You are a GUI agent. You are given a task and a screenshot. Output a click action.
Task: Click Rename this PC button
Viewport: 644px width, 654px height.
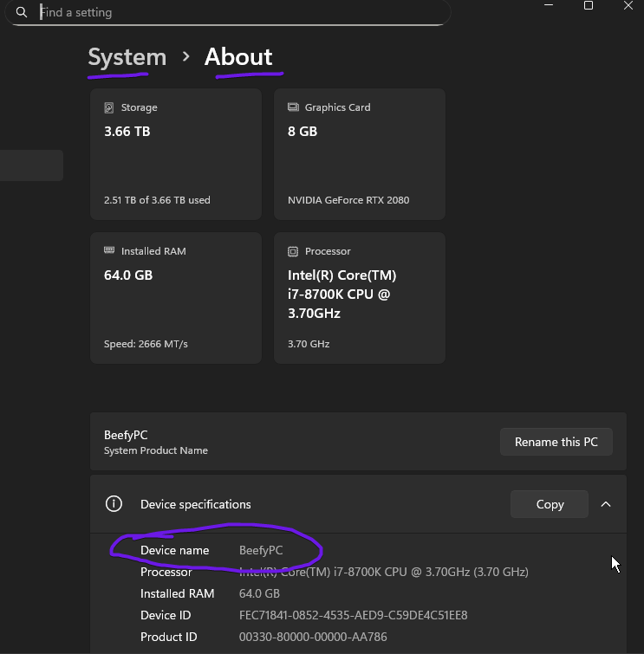[x=556, y=442]
